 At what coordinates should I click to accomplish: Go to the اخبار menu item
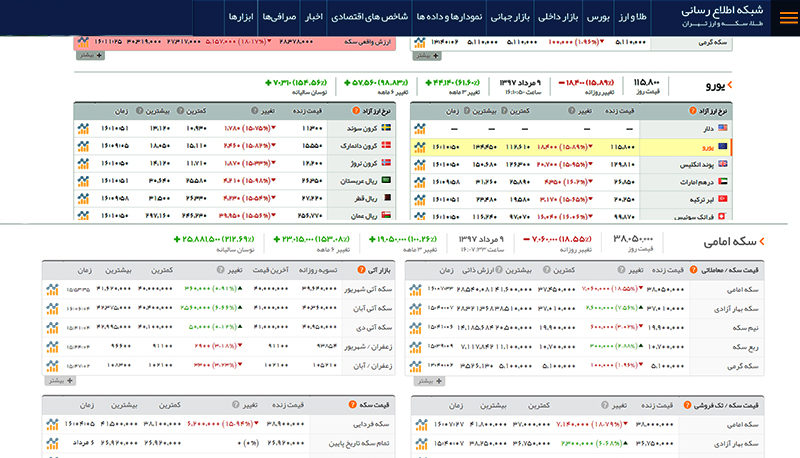314,17
